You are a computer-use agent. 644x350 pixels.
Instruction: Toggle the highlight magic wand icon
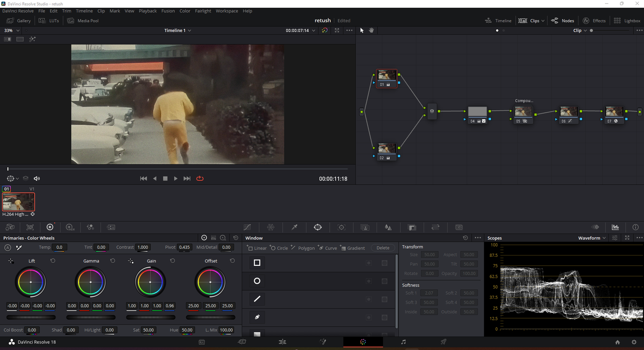click(32, 39)
